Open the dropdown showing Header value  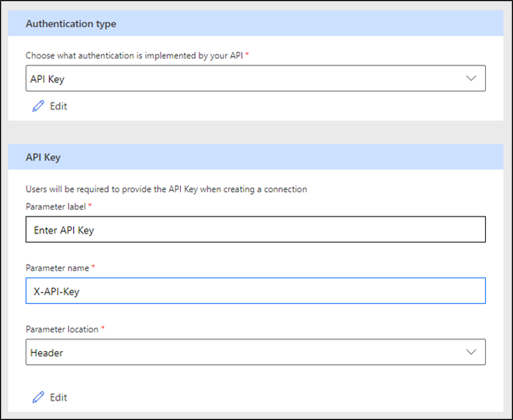point(255,351)
